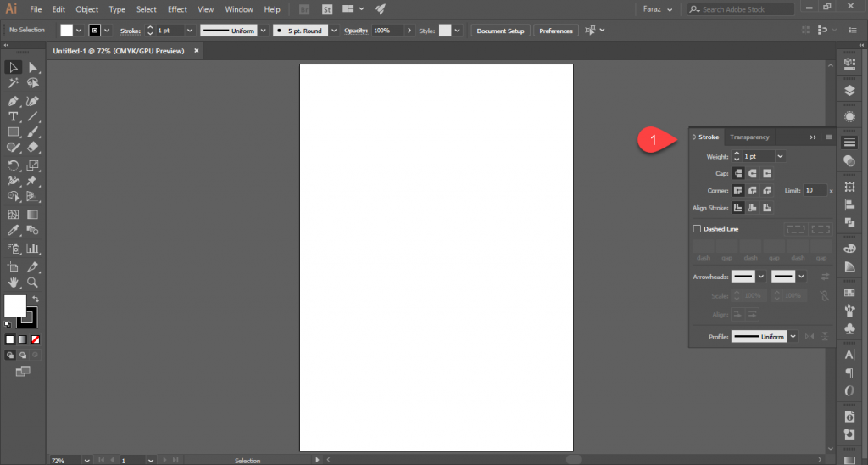Select the Curvature tool

coord(33,102)
